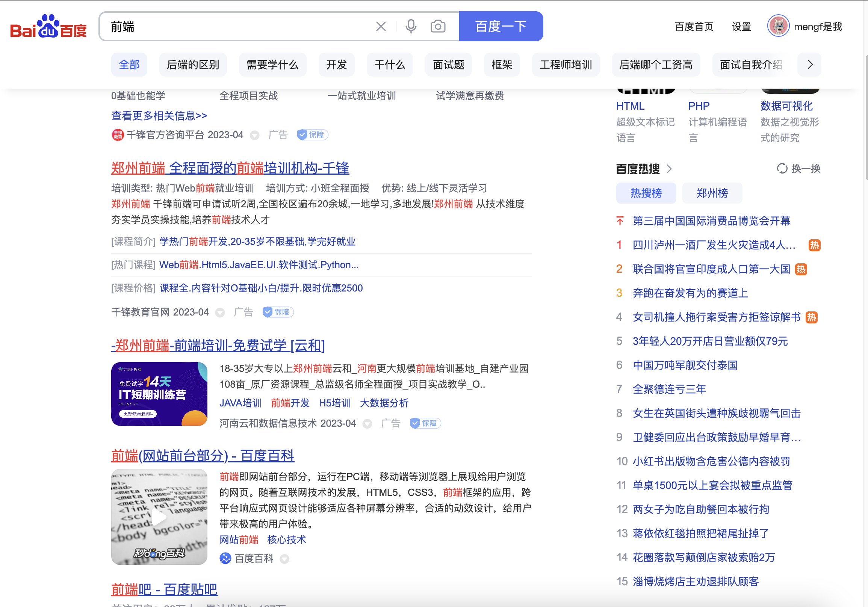Open 郑州前端-前端培训-免费试学 [云和] result
Viewport: 868px width, 607px height.
point(218,345)
